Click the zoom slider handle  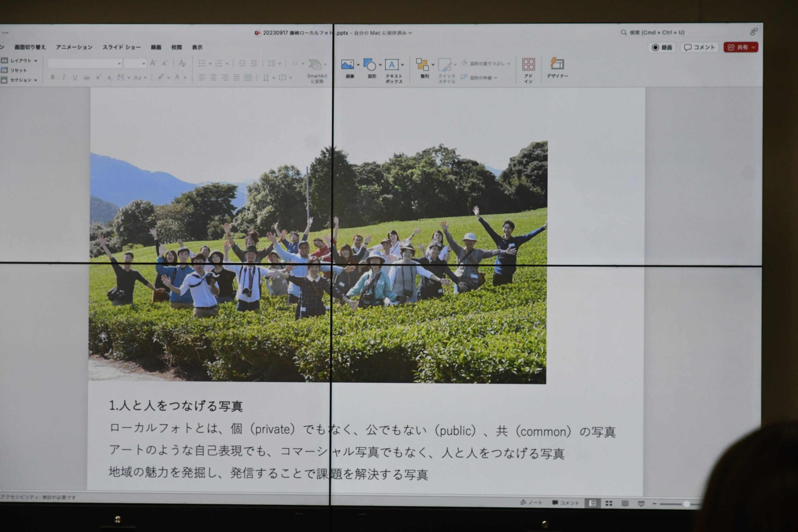tap(686, 504)
